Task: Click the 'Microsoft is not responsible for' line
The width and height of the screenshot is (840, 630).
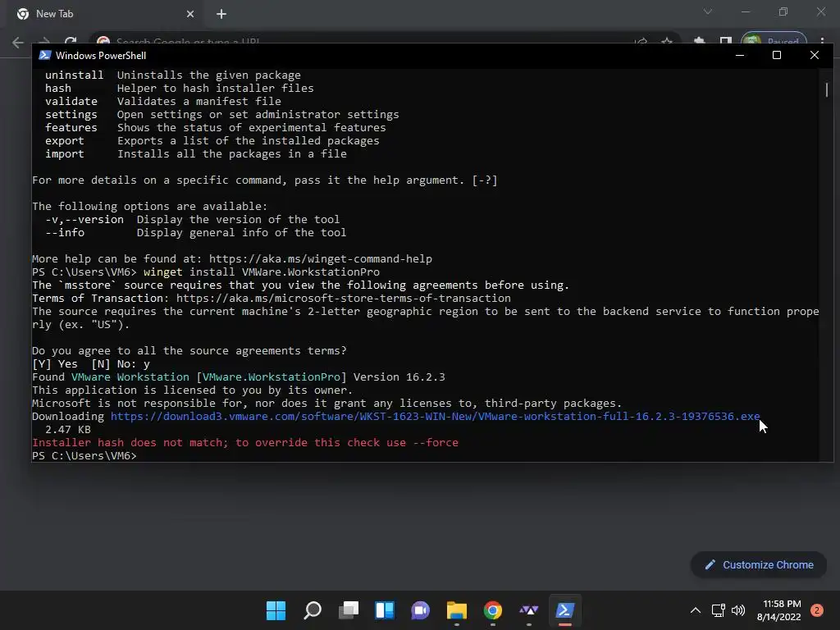Action: [x=326, y=404]
